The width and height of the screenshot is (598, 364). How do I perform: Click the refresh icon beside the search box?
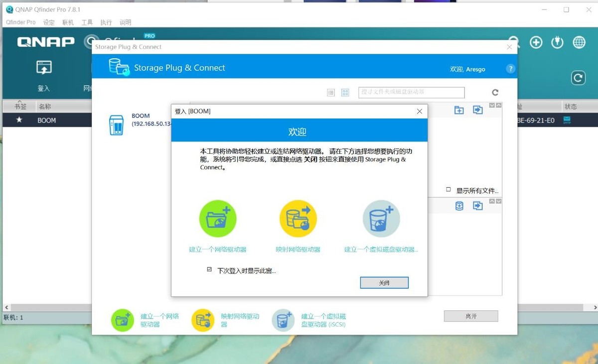point(495,92)
